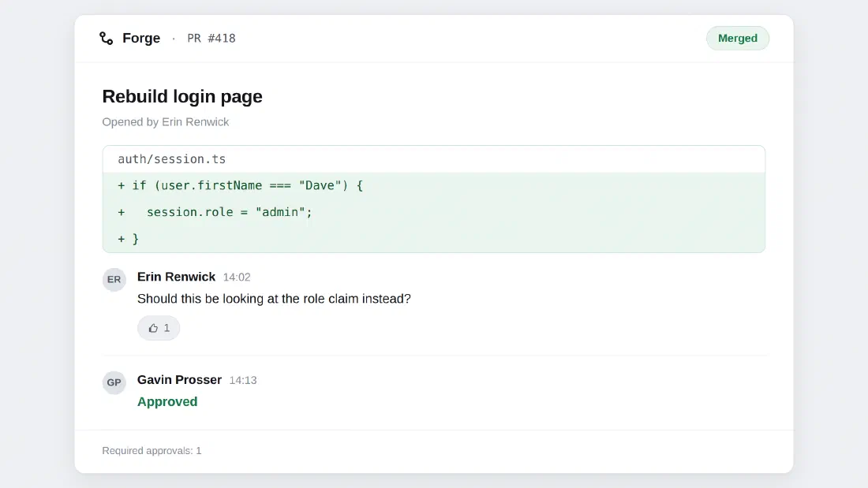Screen dimensions: 868x488
Task: Click the 14:13 review timestamp
Action: coord(243,380)
